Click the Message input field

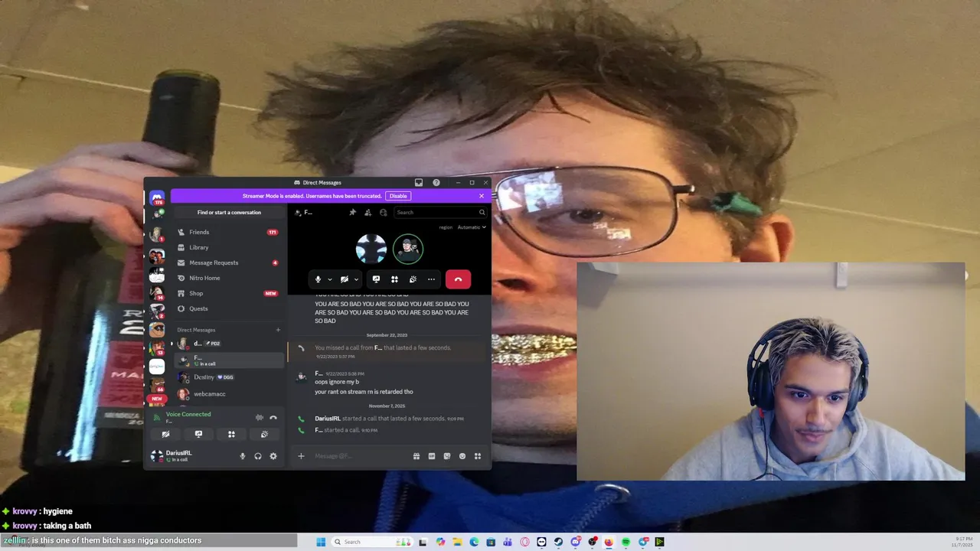pos(360,456)
